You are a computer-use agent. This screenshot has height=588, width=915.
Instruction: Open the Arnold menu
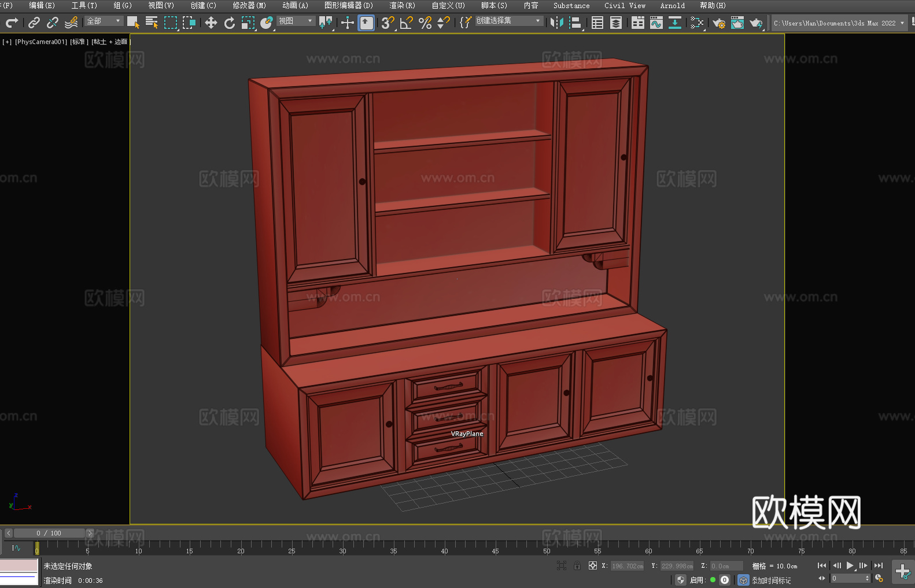[x=673, y=5]
